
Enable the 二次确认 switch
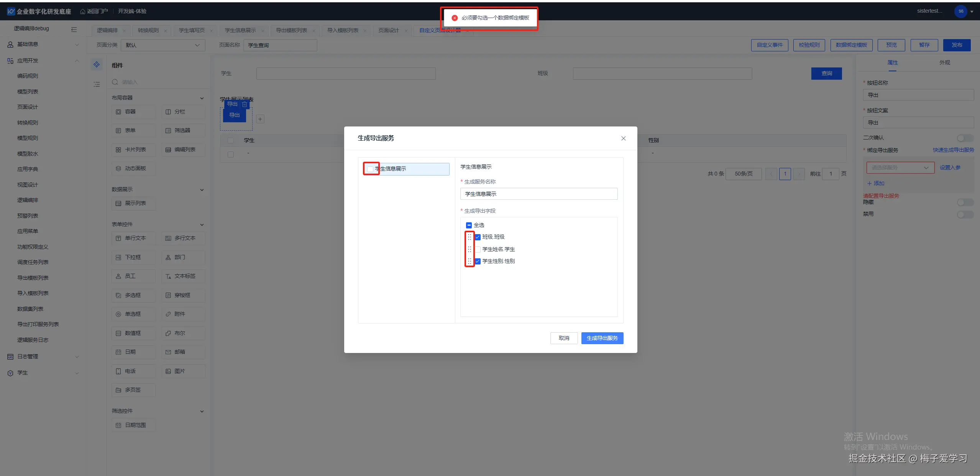(x=964, y=138)
